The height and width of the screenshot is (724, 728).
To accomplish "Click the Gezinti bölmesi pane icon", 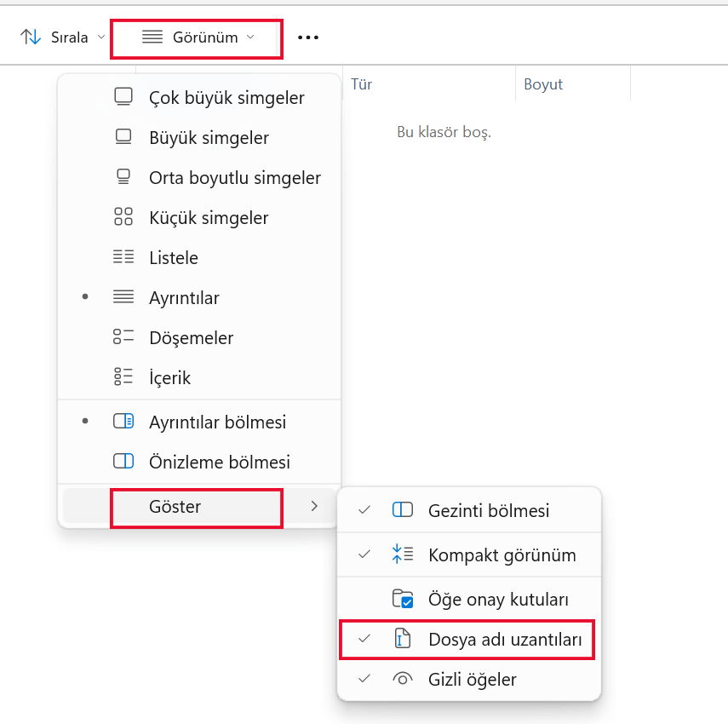I will (403, 509).
